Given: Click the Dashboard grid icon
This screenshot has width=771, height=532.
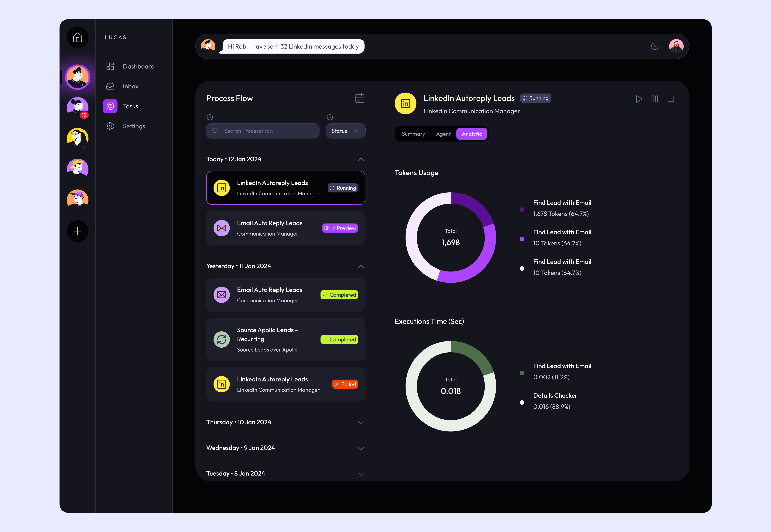Looking at the screenshot, I should click(x=110, y=66).
